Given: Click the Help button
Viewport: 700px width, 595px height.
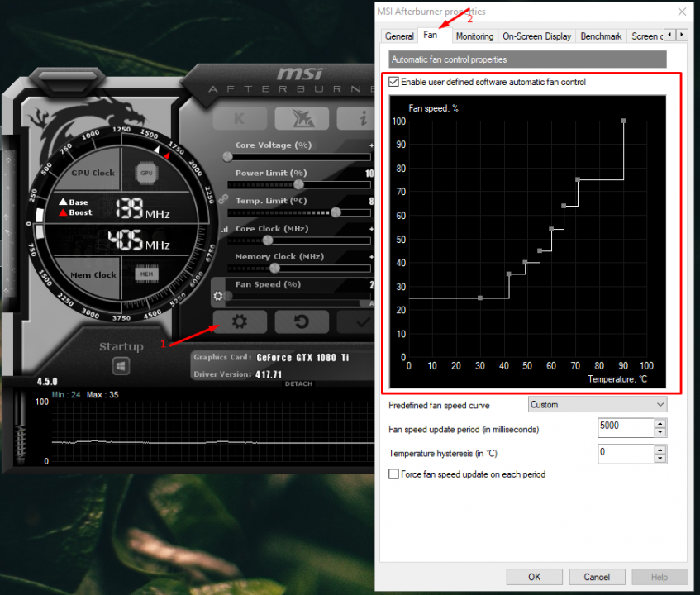Looking at the screenshot, I should [660, 577].
